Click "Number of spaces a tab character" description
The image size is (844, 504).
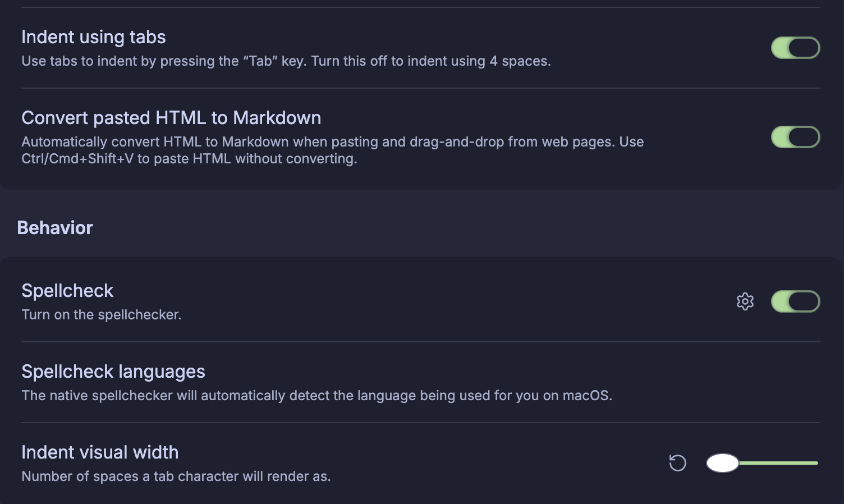[x=176, y=476]
